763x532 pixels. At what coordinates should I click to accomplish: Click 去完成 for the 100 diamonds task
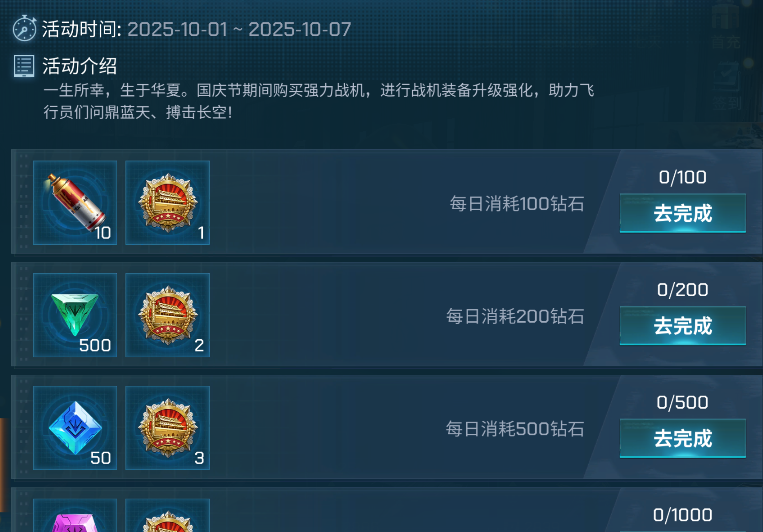pos(683,213)
